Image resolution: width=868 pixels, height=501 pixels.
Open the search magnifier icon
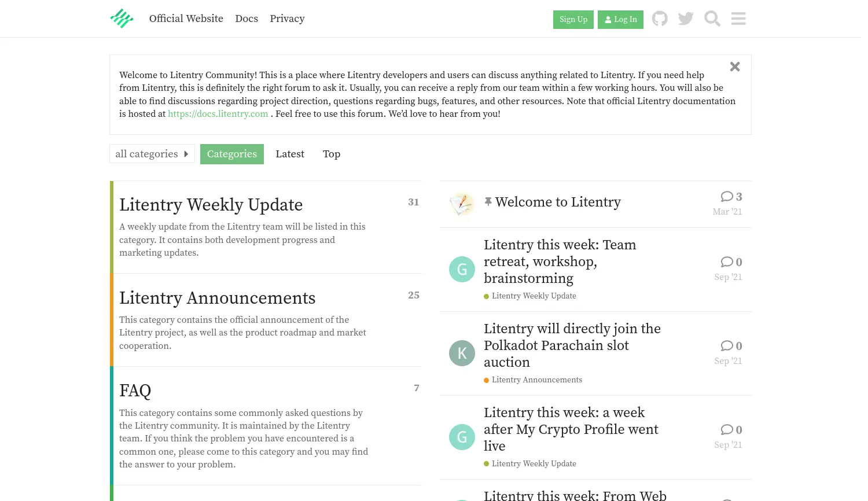712,19
